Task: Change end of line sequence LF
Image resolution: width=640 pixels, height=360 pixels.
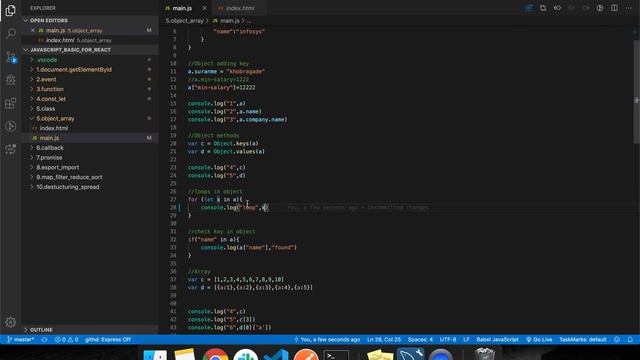Action: (466, 340)
